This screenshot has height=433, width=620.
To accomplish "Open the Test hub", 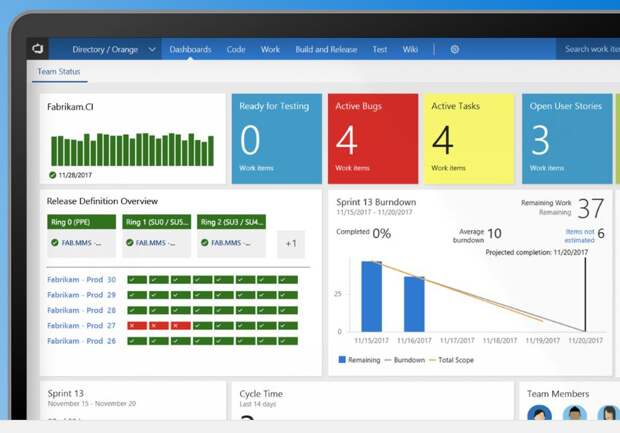I will 380,49.
